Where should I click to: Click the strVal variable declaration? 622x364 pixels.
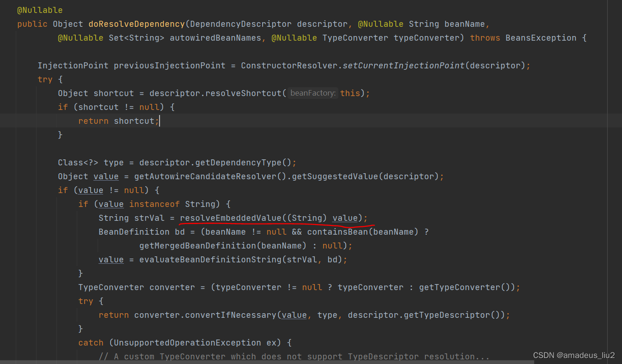(x=149, y=218)
